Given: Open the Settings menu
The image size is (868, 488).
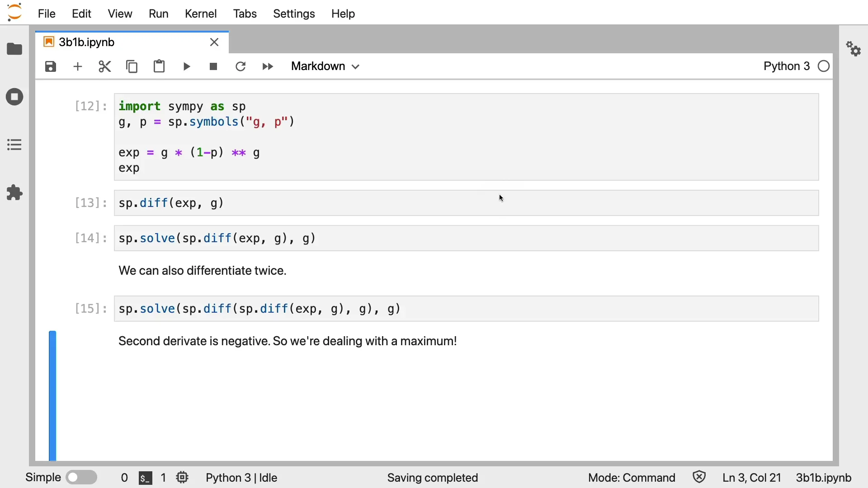Looking at the screenshot, I should (294, 14).
